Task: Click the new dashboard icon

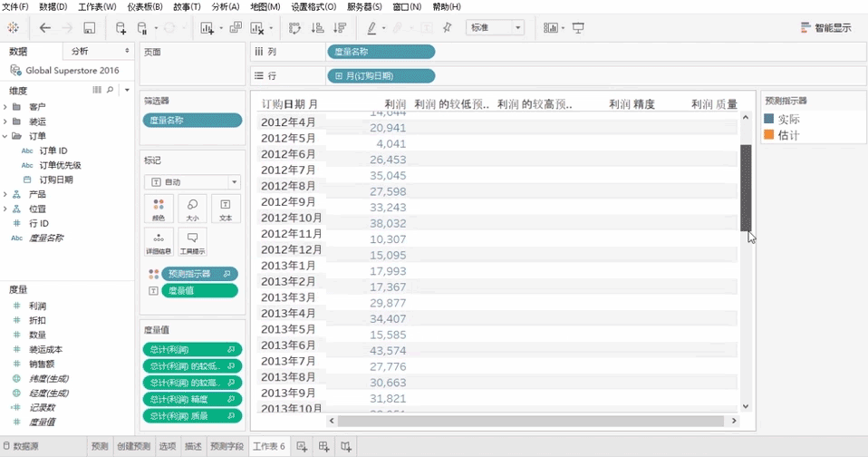Action: [x=324, y=446]
